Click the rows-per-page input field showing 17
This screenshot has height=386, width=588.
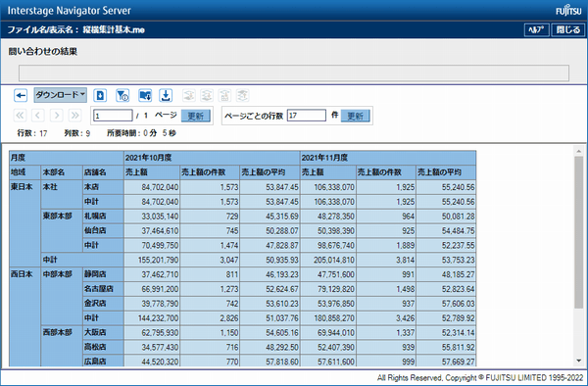[x=307, y=116]
